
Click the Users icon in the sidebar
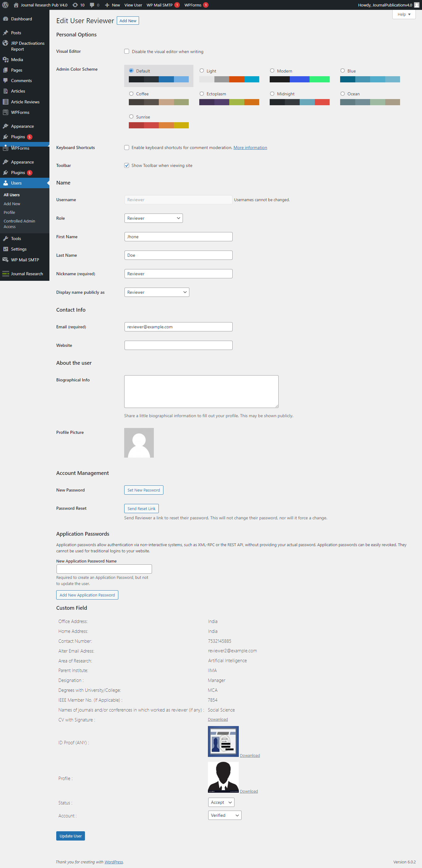point(5,183)
